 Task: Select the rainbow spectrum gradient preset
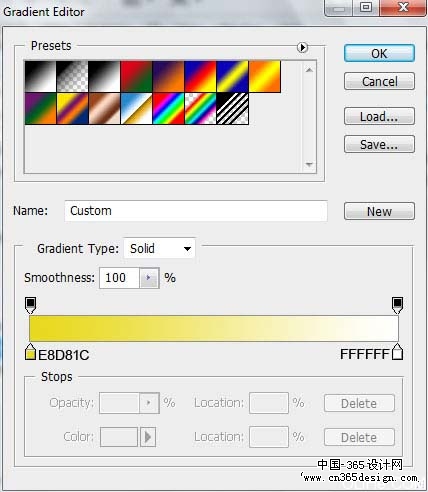coord(168,109)
